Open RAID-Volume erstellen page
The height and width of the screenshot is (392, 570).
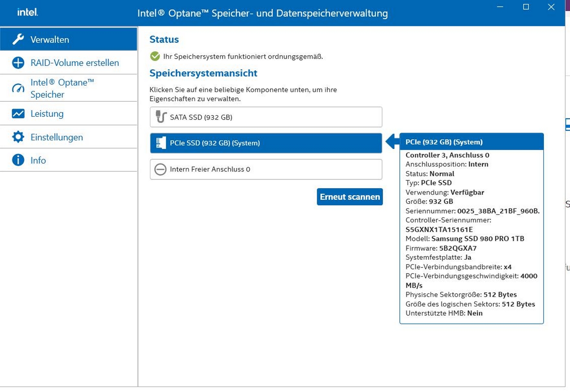68,63
